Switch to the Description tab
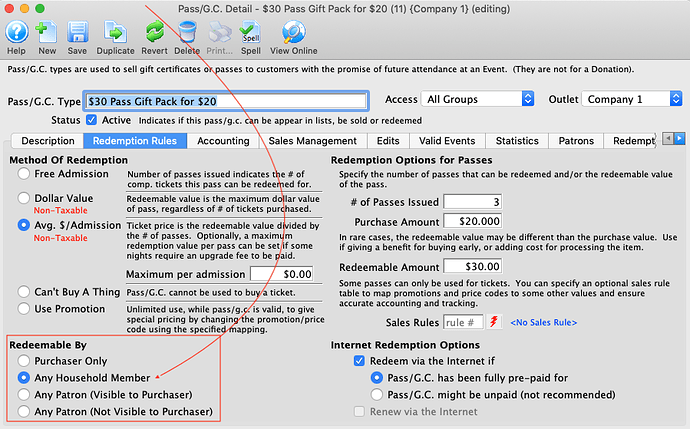690x429 pixels. click(x=48, y=141)
